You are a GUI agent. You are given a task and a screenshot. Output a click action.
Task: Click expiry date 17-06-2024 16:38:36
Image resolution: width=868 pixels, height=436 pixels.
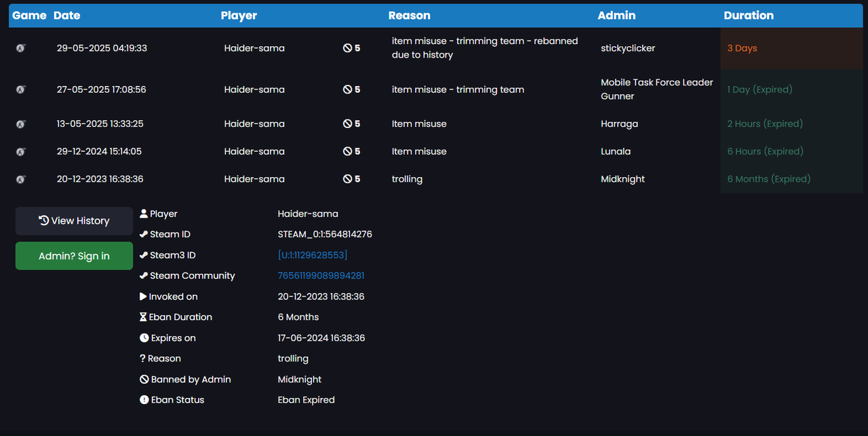(321, 338)
